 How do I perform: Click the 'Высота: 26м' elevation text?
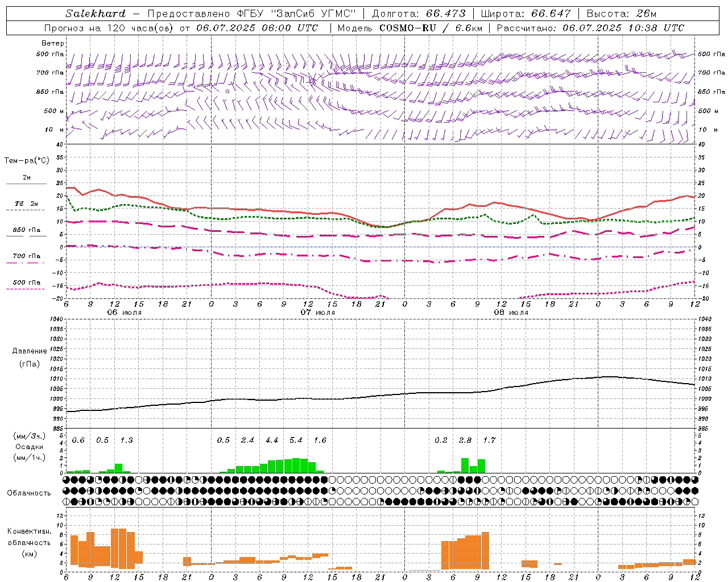pyautogui.click(x=622, y=14)
